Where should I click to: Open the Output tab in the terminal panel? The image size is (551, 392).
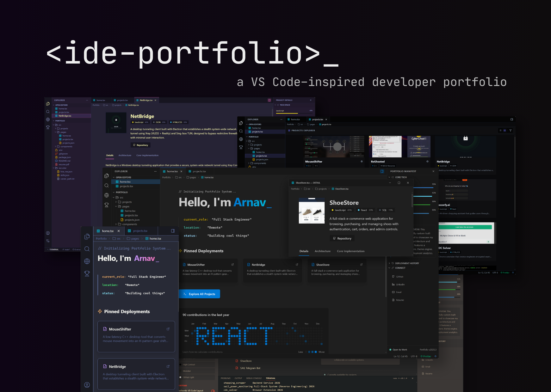[x=238, y=378]
